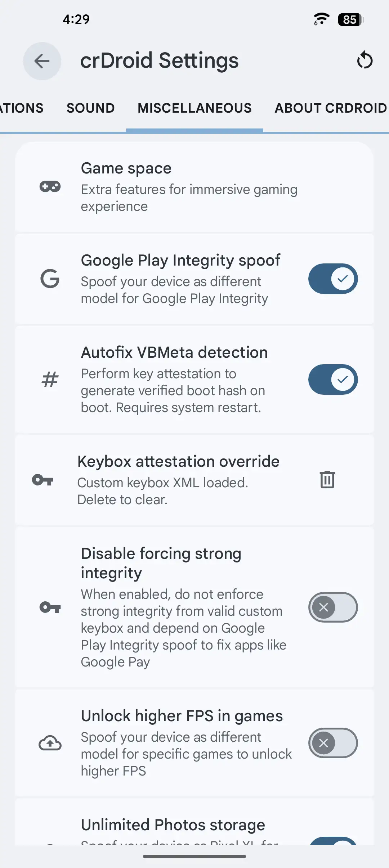Enable Disable forcing strong integrity switch
The width and height of the screenshot is (389, 868).
pyautogui.click(x=333, y=607)
